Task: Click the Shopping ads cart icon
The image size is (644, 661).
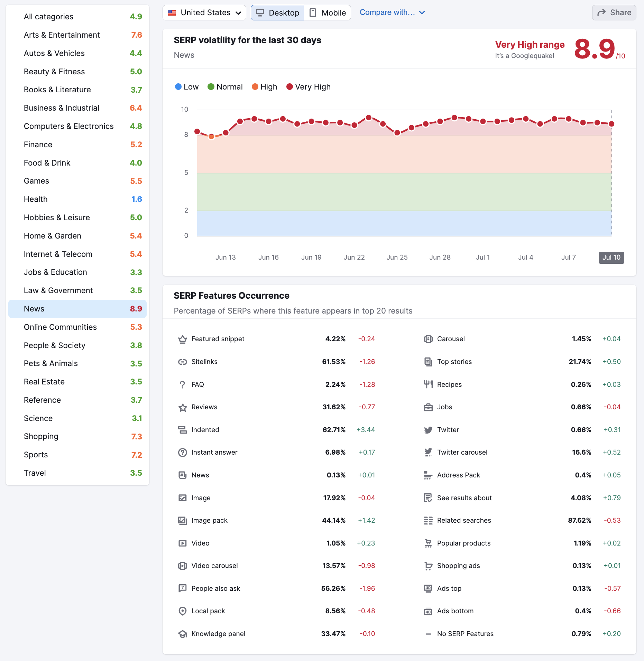Action: (428, 566)
